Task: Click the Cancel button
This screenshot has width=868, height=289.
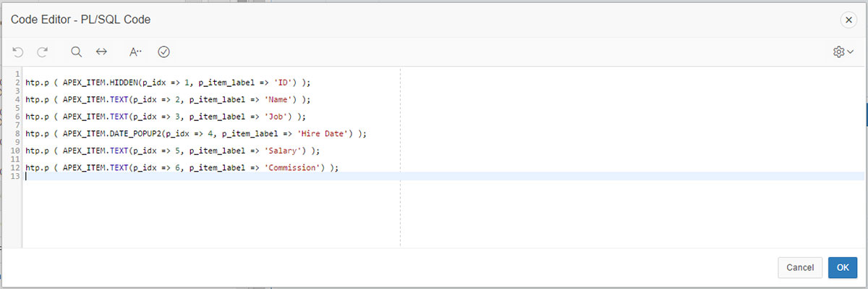Action: 800,267
